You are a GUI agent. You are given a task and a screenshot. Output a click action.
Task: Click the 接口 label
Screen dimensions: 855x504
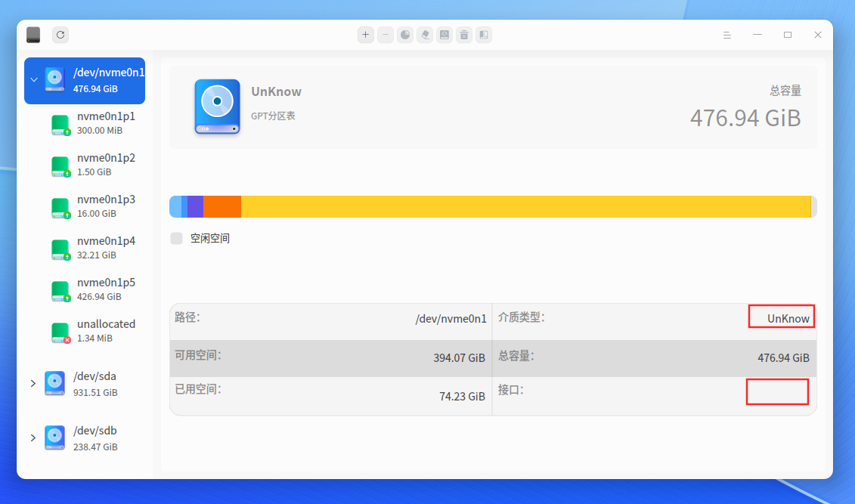(x=510, y=390)
